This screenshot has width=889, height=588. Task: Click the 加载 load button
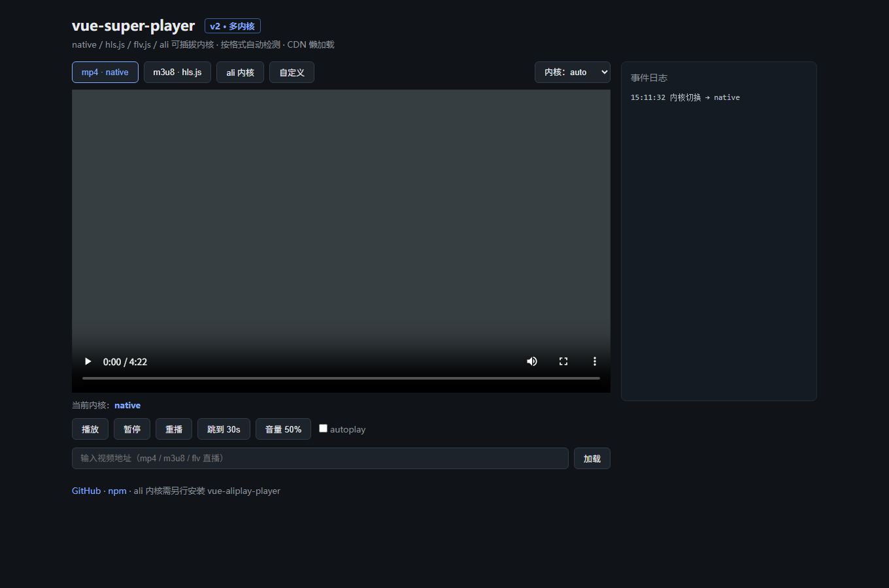592,459
